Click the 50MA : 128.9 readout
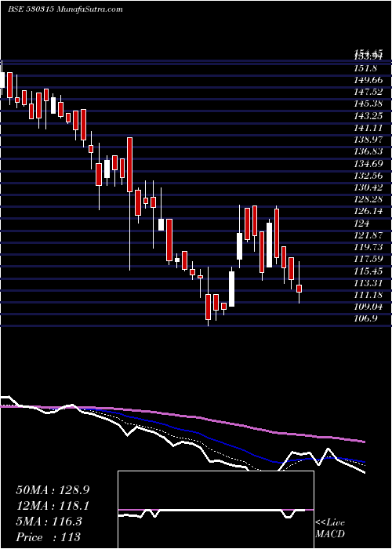The height and width of the screenshot is (549, 392). click(x=53, y=490)
